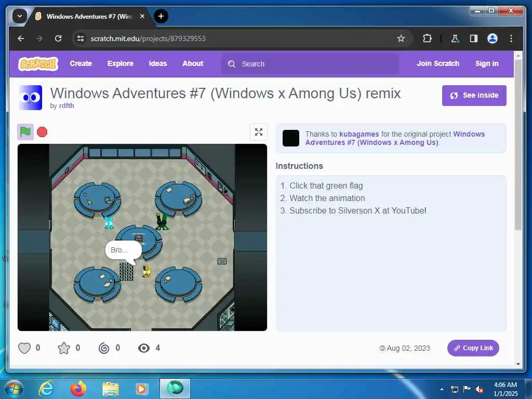Enter full screen mode on the stage

coord(259,132)
